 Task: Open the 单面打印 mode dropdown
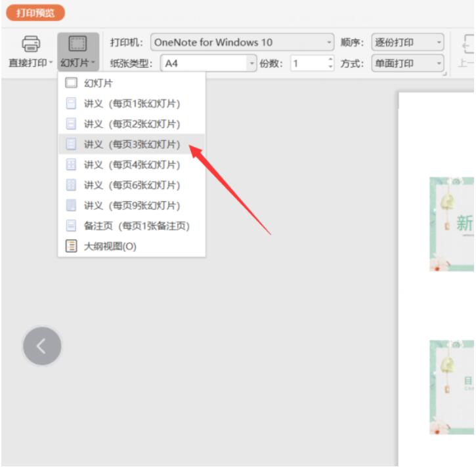(x=408, y=64)
